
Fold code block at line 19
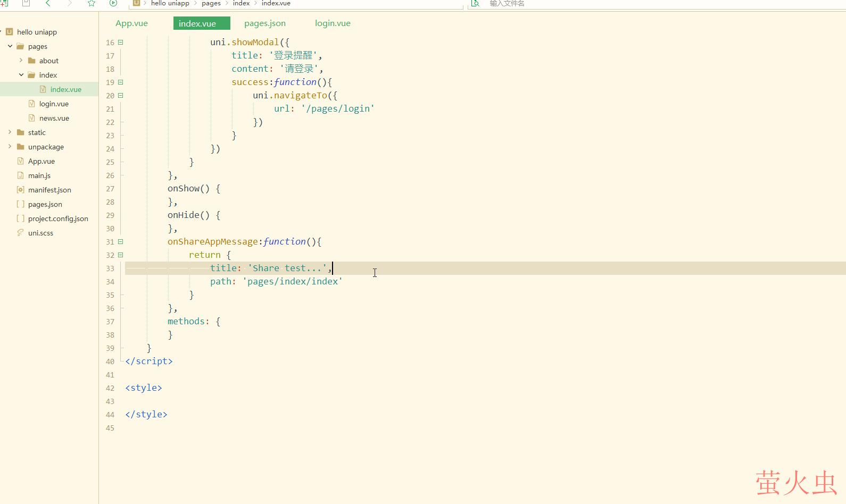pos(121,82)
